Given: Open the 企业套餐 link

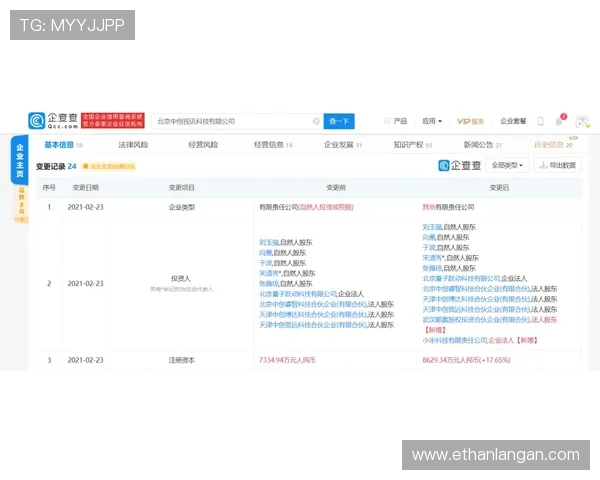Looking at the screenshot, I should 513,121.
